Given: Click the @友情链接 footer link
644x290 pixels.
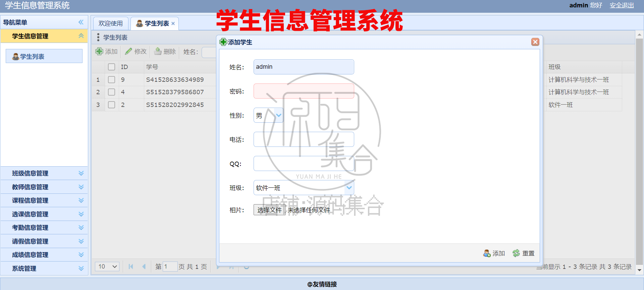Looking at the screenshot, I should point(322,284).
